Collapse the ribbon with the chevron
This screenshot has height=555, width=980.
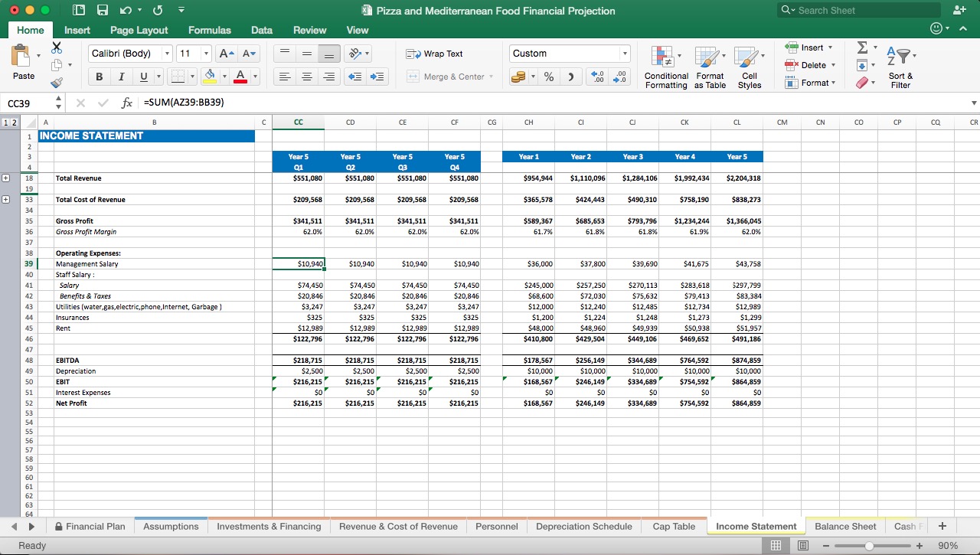pos(963,29)
